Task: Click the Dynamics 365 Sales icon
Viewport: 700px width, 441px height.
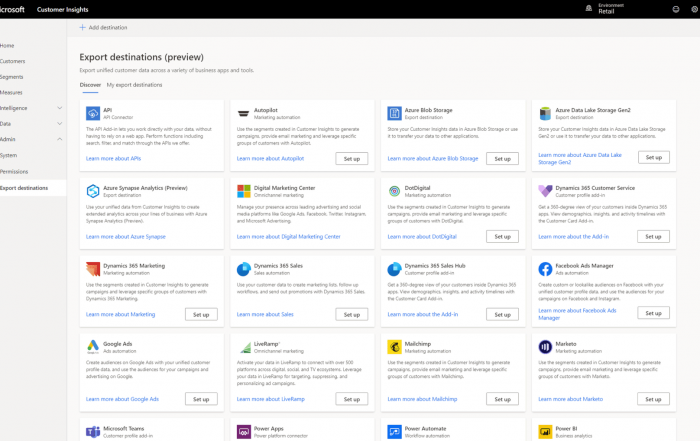Action: pos(244,269)
